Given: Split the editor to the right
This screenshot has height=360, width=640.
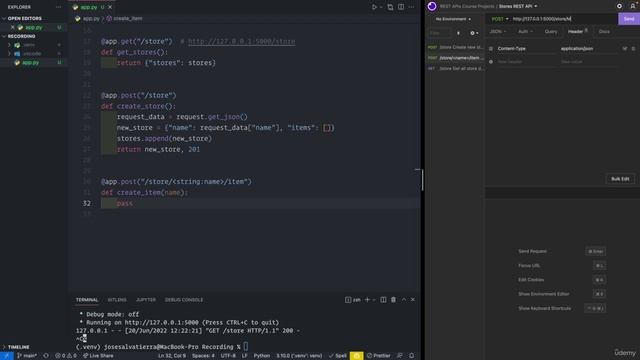Looking at the screenshot, I should tap(401, 7).
